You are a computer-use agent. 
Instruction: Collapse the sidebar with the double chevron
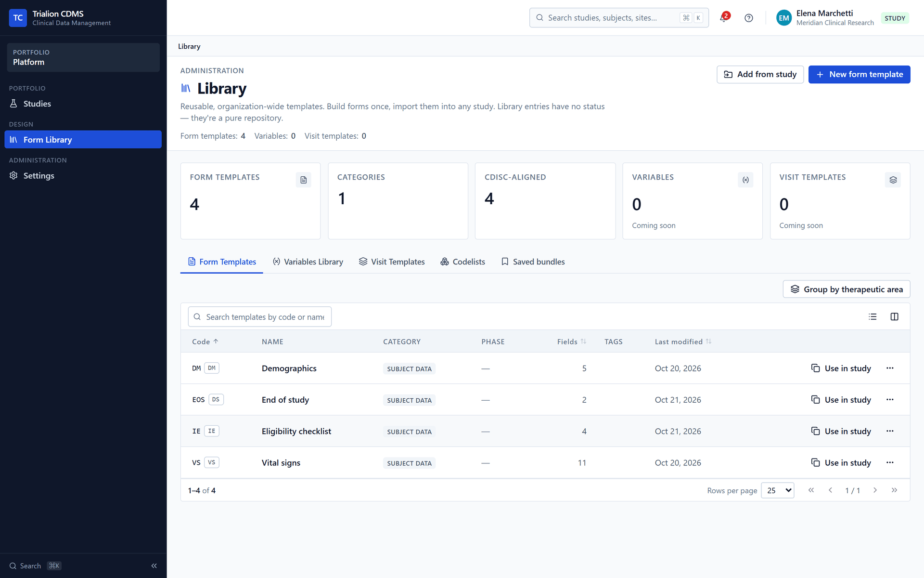(x=154, y=566)
